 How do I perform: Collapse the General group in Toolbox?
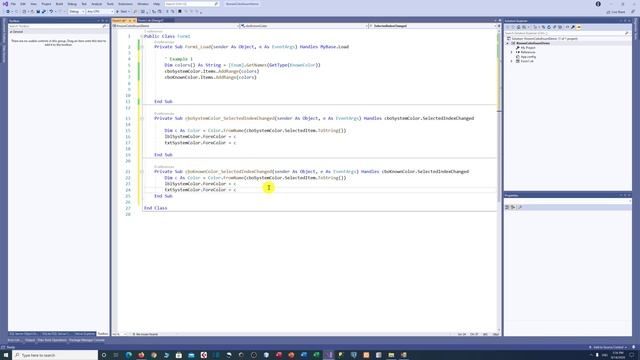pyautogui.click(x=11, y=31)
